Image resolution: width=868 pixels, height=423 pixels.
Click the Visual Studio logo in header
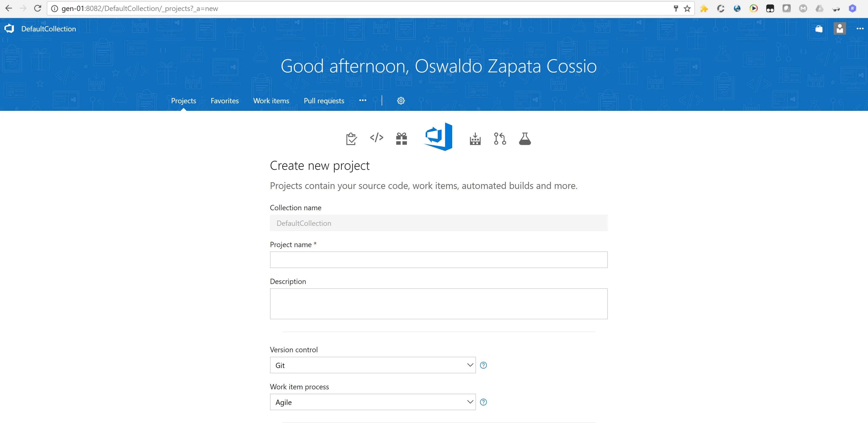9,29
